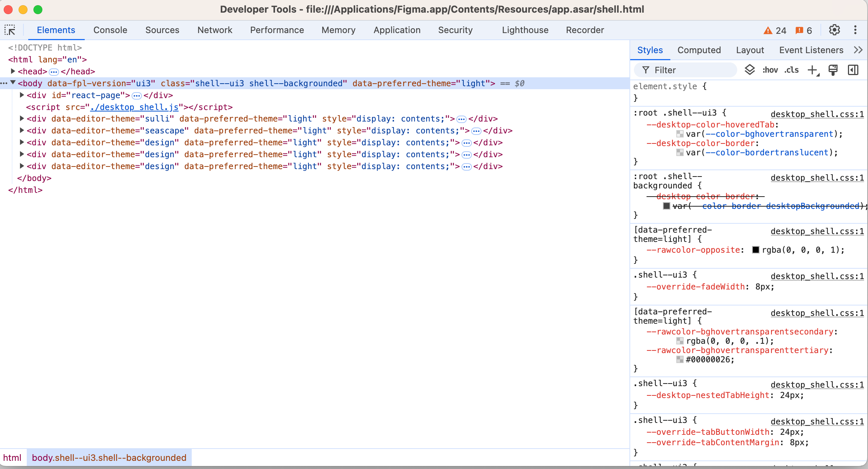
Task: Open the CSS layers view icon
Action: (750, 70)
